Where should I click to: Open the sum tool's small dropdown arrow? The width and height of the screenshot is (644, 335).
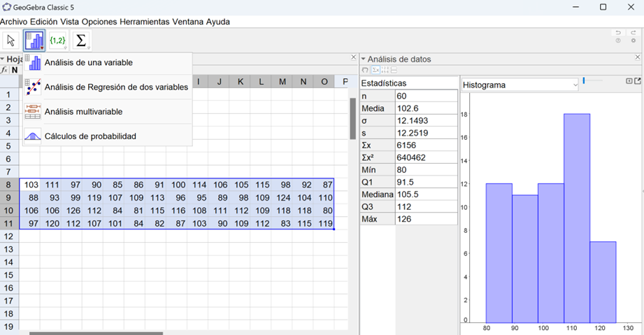[x=89, y=48]
